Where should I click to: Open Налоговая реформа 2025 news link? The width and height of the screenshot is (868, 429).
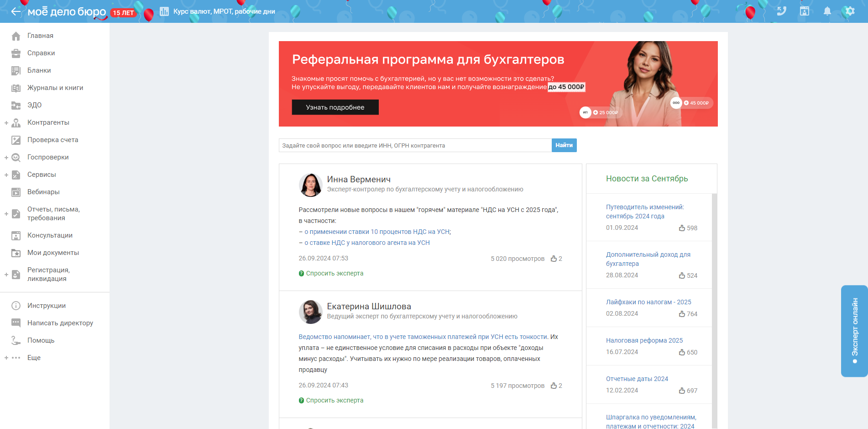[x=644, y=340]
